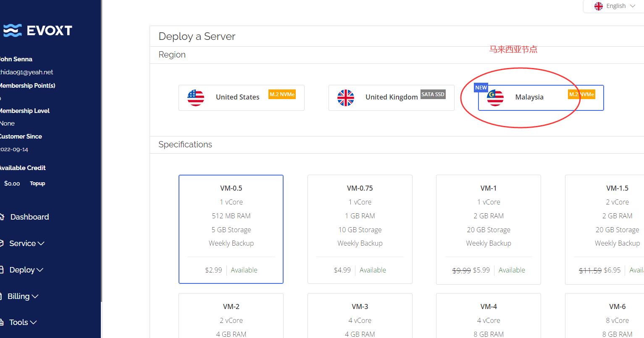Viewport: 644px width, 338px height.
Task: Click the $2.99 price on VM-0.5
Action: [x=213, y=270]
